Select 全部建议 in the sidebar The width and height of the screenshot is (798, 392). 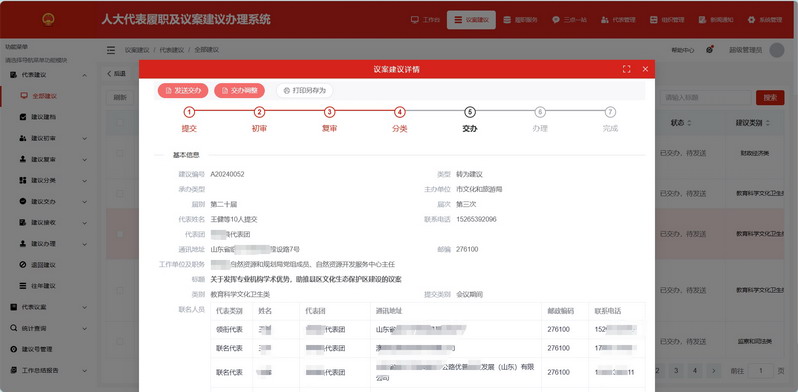coord(44,96)
